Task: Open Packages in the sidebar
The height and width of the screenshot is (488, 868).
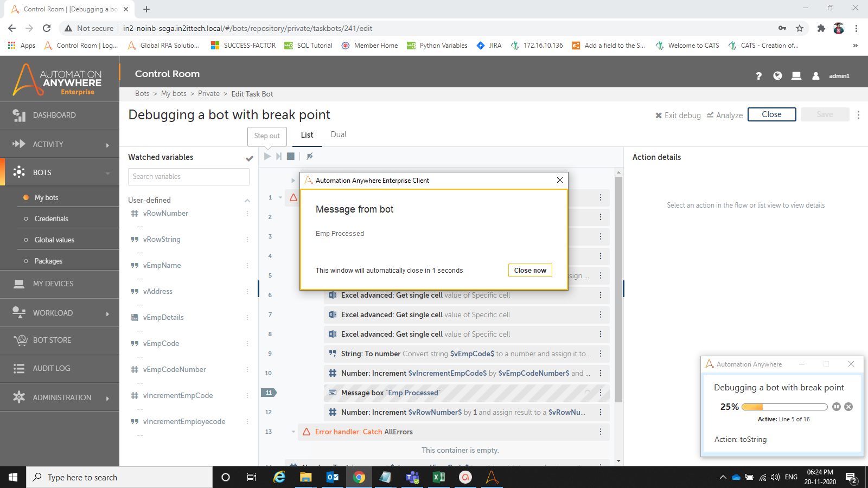Action: point(48,261)
